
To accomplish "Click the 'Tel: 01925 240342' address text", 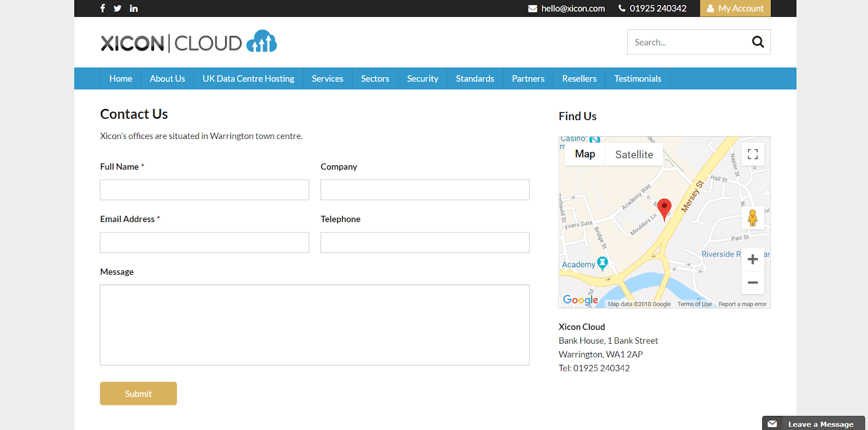I will tap(594, 368).
